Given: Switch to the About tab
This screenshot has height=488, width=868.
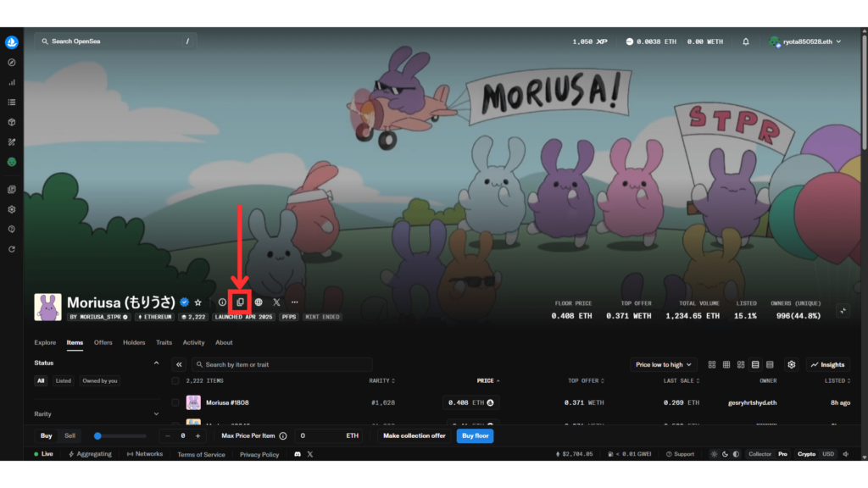Looking at the screenshot, I should 224,342.
